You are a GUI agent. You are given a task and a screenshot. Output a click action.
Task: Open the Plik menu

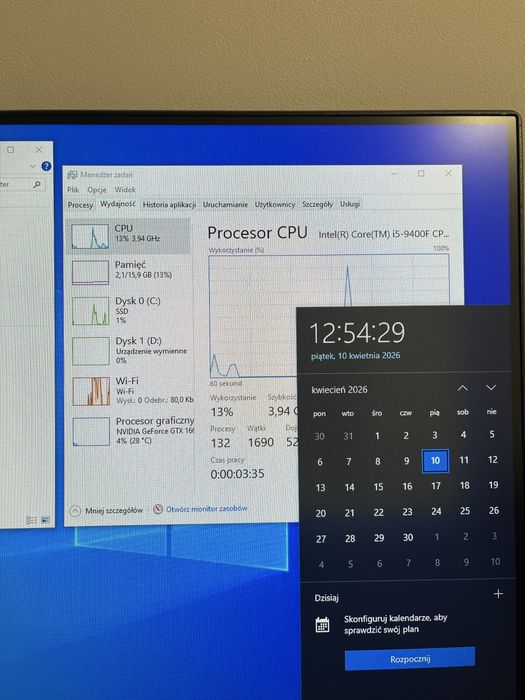click(73, 190)
